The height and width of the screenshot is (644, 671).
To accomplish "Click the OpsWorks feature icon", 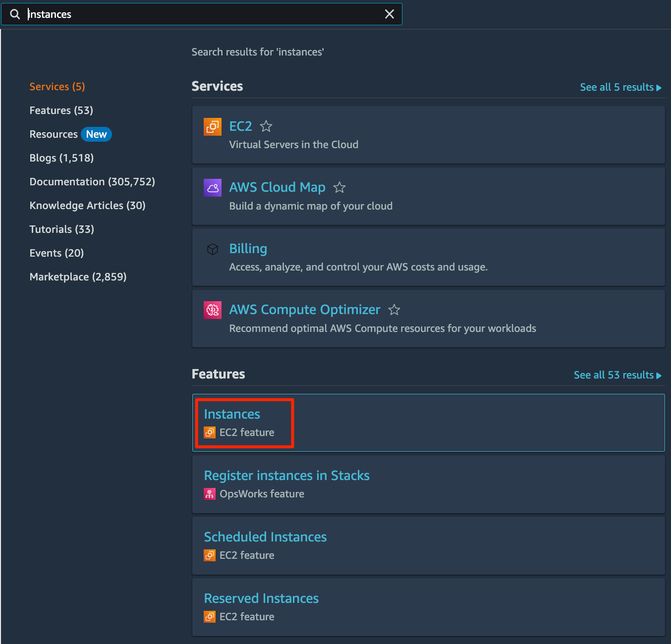I will [x=210, y=494].
